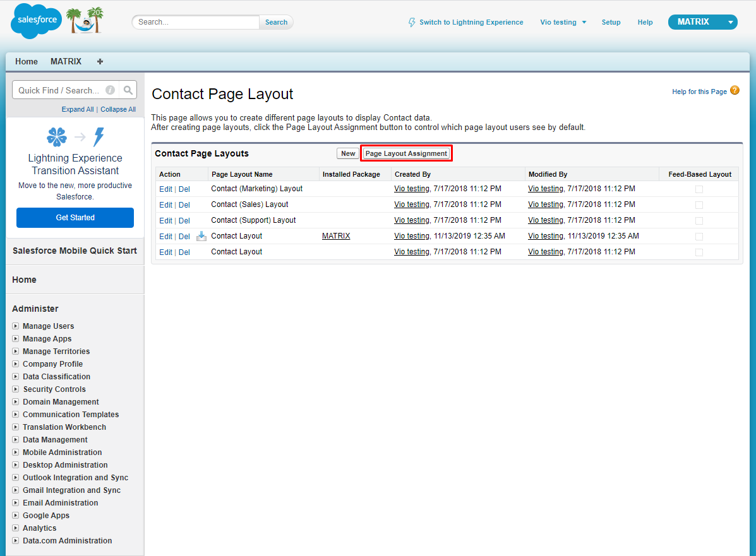
Task: Open the Quick Find info icon
Action: click(x=111, y=90)
